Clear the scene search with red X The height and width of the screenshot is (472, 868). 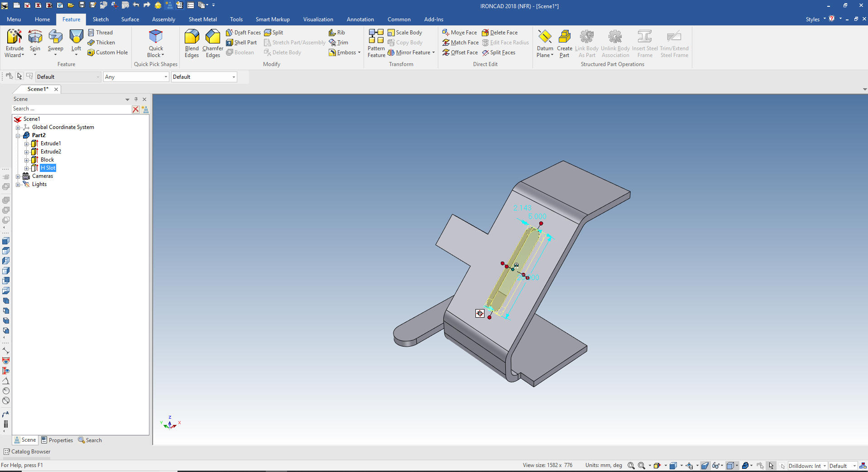(135, 109)
